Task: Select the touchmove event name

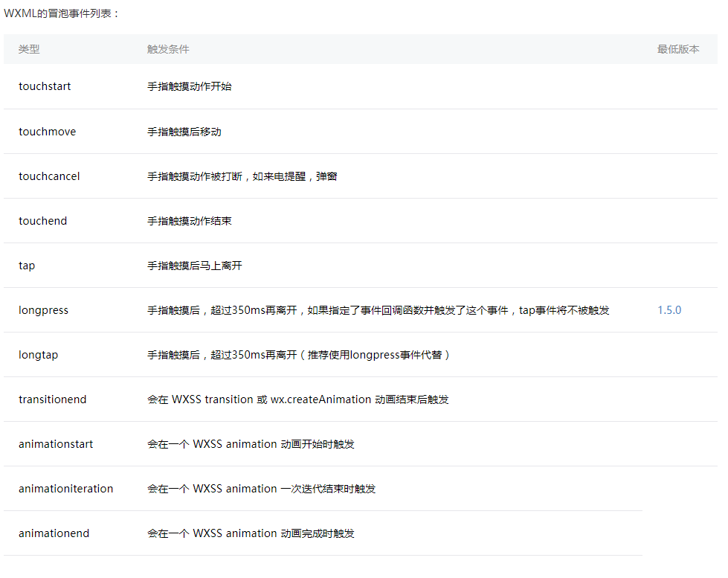Action: pyautogui.click(x=47, y=132)
